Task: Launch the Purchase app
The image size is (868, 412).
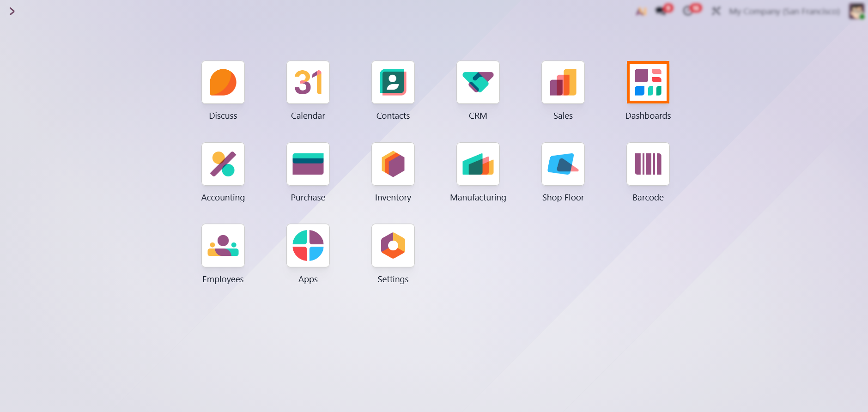Action: click(x=308, y=164)
